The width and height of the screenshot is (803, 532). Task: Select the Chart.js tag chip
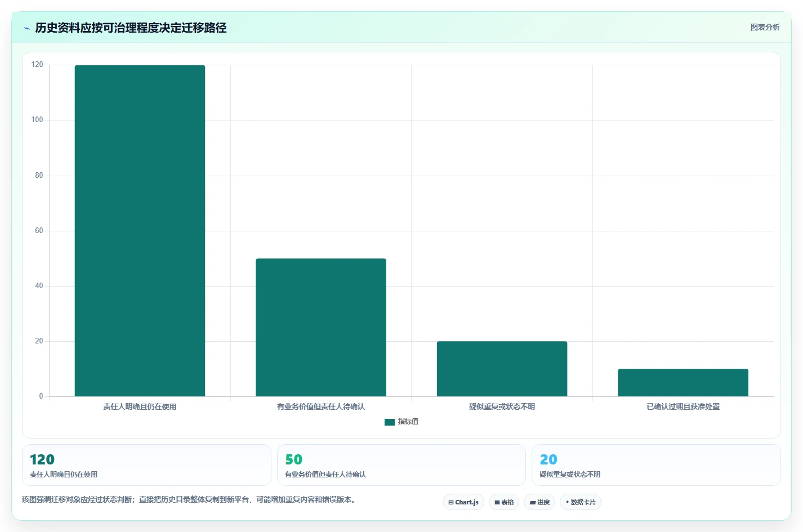pos(463,502)
